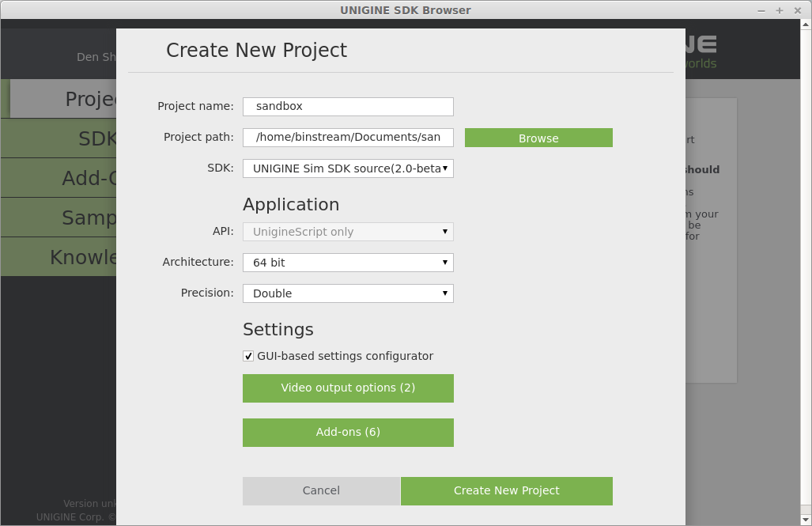Viewport: 812px width, 526px height.
Task: Confirm with Create New Project button
Action: [507, 490]
